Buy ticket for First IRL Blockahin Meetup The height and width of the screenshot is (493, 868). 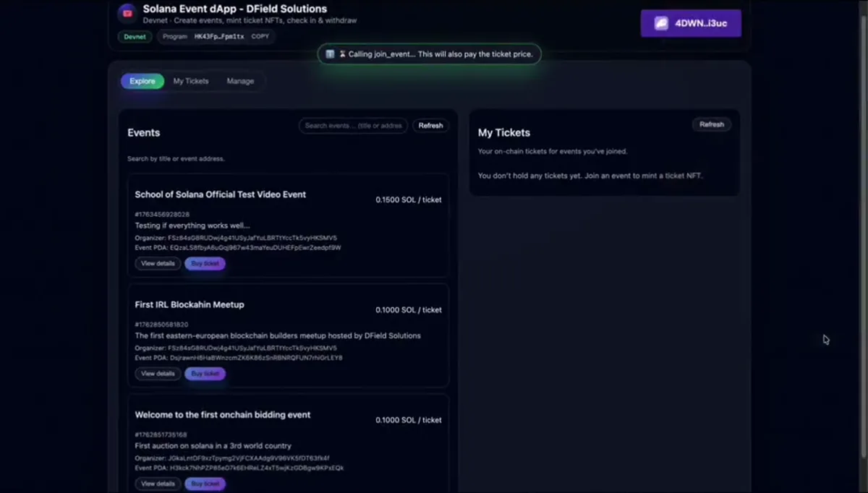pos(205,374)
